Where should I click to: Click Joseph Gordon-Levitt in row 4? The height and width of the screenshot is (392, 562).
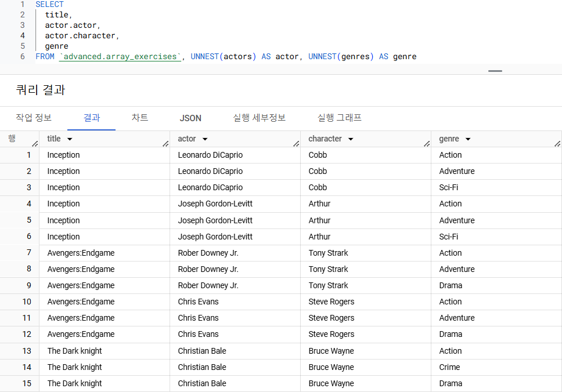point(215,204)
